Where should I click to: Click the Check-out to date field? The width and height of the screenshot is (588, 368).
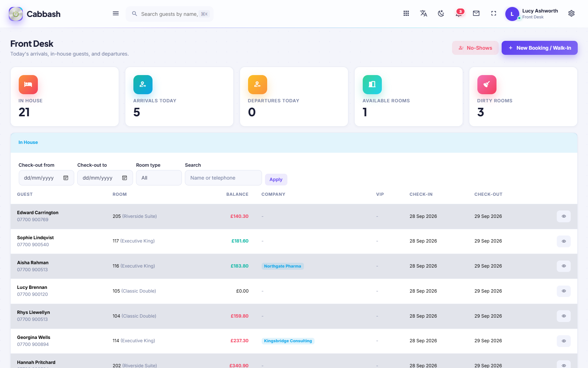105,178
